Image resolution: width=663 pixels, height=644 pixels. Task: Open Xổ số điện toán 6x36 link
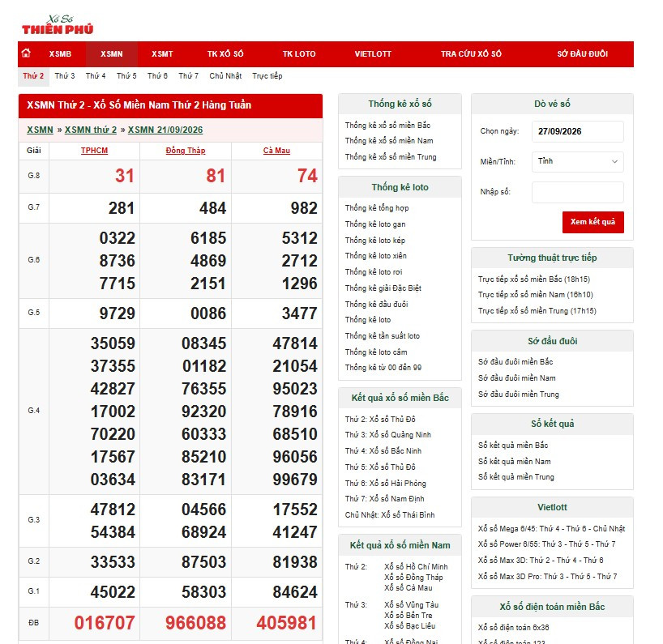click(x=513, y=628)
